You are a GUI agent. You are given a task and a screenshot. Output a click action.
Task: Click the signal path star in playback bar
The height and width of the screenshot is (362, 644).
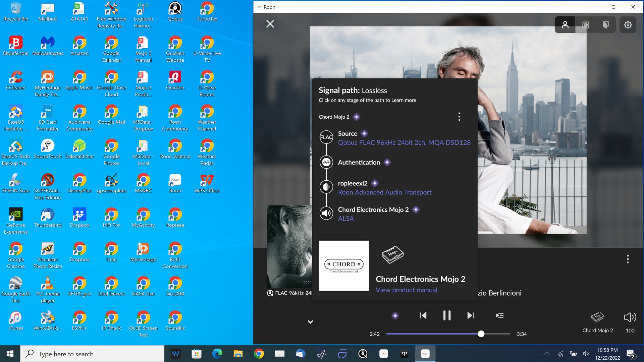click(395, 315)
